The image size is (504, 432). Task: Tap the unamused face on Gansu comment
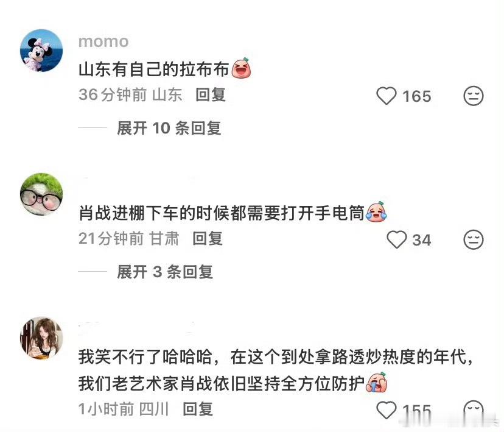[473, 239]
